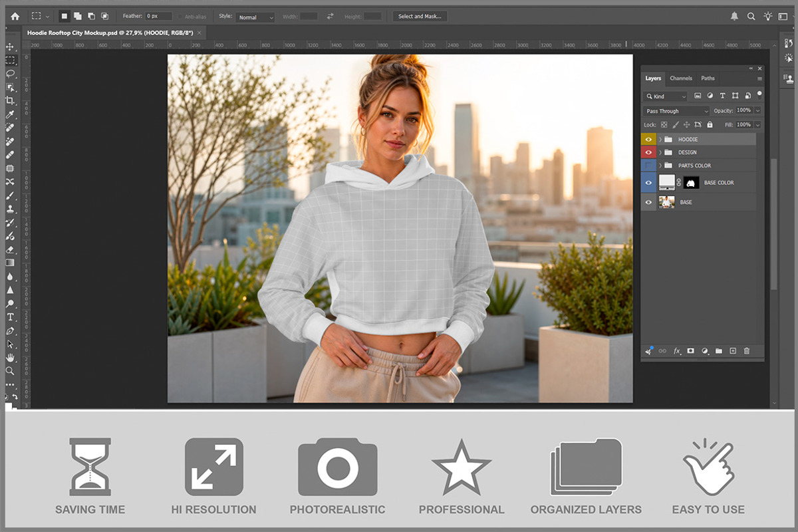Expand the DESIGN layer group
This screenshot has height=532, width=798.
[x=660, y=152]
